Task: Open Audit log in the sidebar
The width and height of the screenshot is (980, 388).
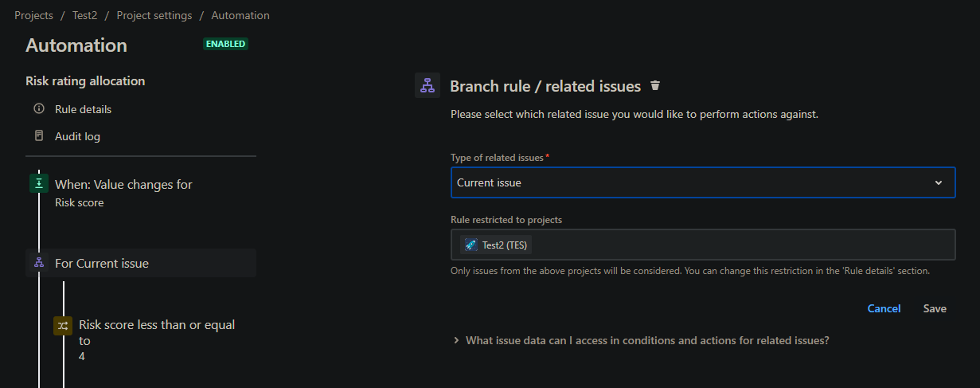Action: coord(77,136)
